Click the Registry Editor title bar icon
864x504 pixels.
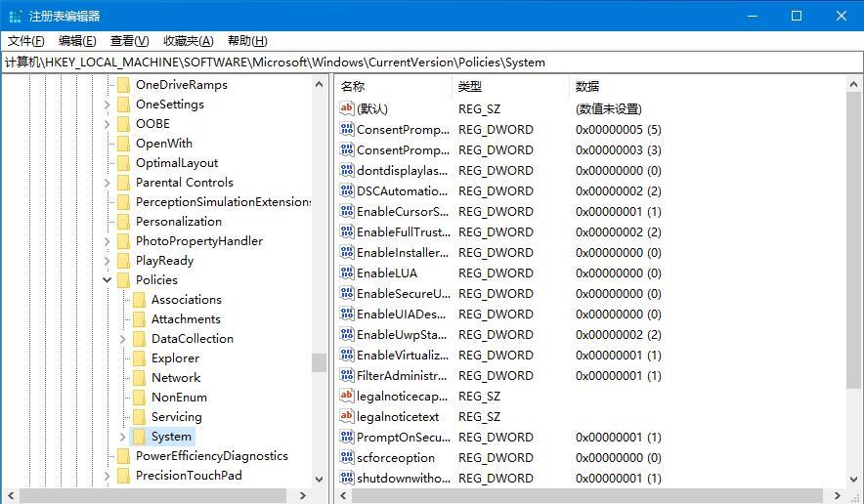pos(16,16)
